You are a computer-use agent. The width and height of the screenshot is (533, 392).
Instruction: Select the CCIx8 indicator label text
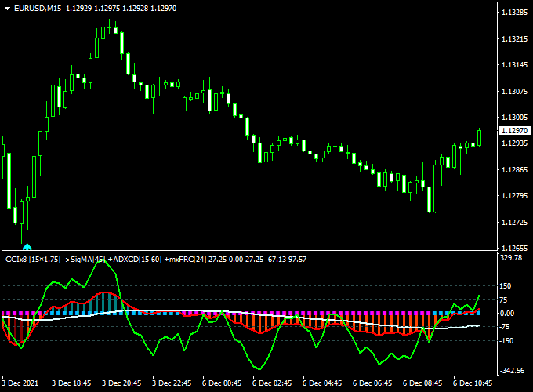[156, 260]
